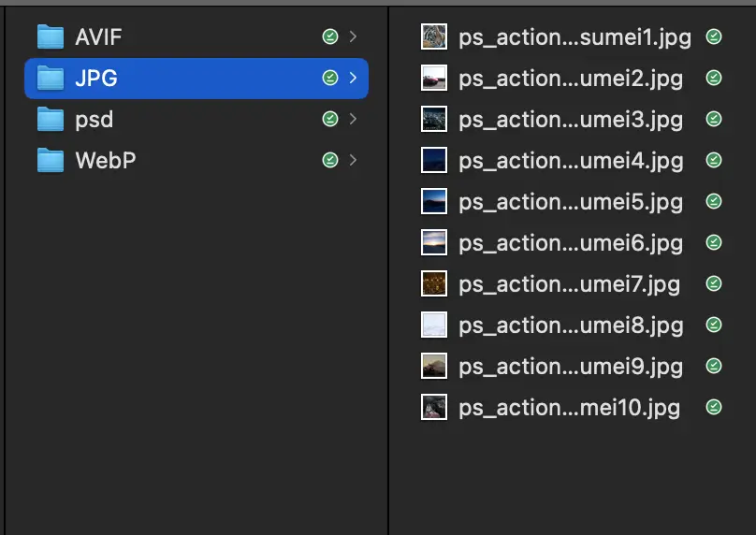This screenshot has height=535, width=756.
Task: Click sync checkmark next to WebP folder
Action: click(329, 161)
